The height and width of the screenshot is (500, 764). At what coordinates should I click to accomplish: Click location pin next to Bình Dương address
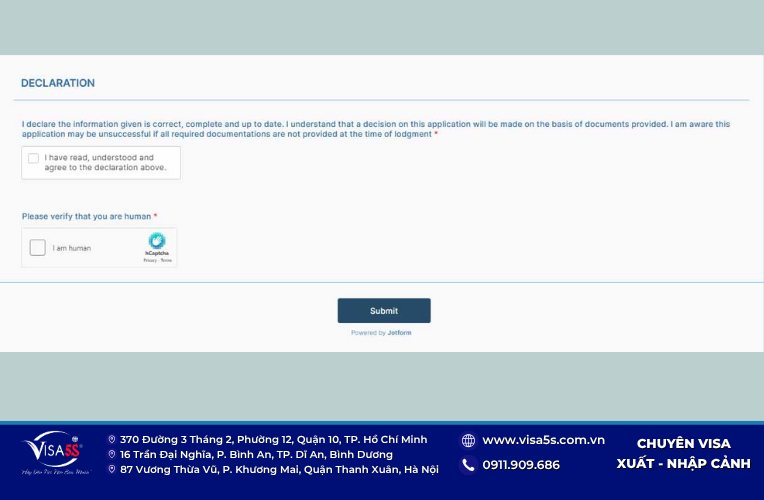112,454
